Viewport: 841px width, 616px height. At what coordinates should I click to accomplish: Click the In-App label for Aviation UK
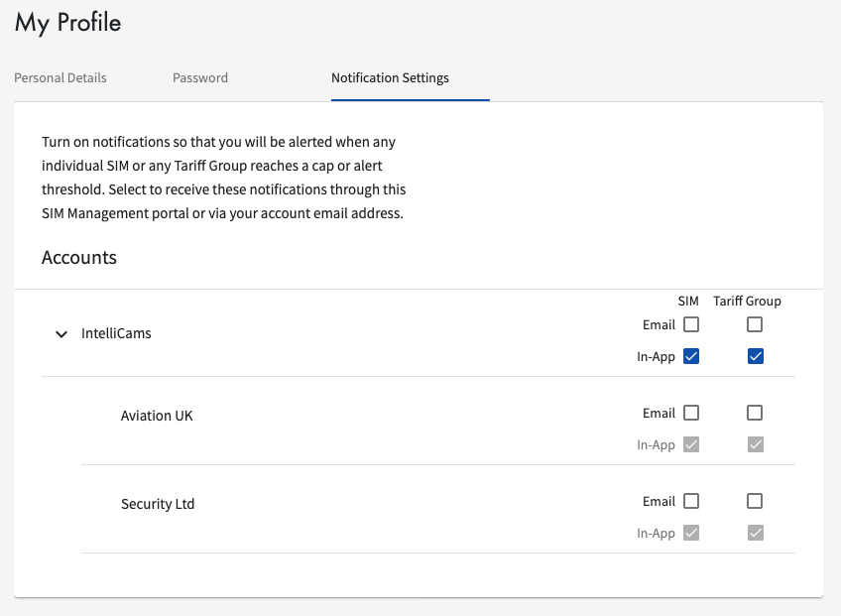(656, 444)
